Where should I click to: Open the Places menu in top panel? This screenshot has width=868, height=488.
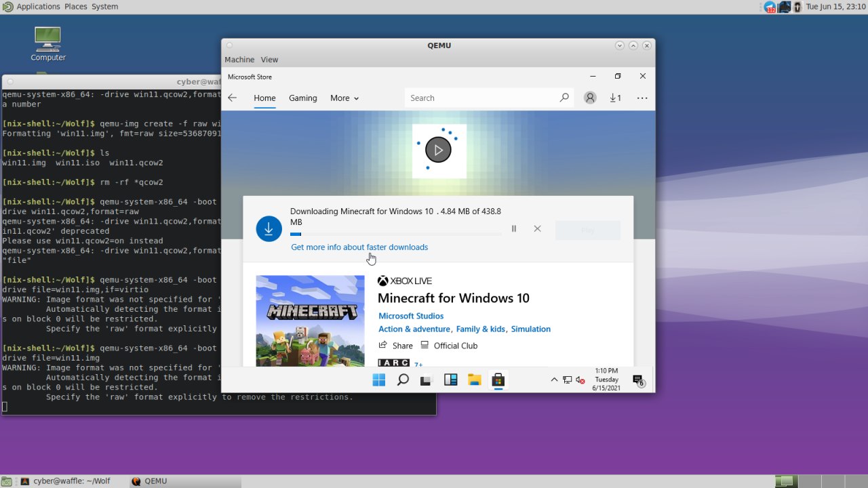75,6
